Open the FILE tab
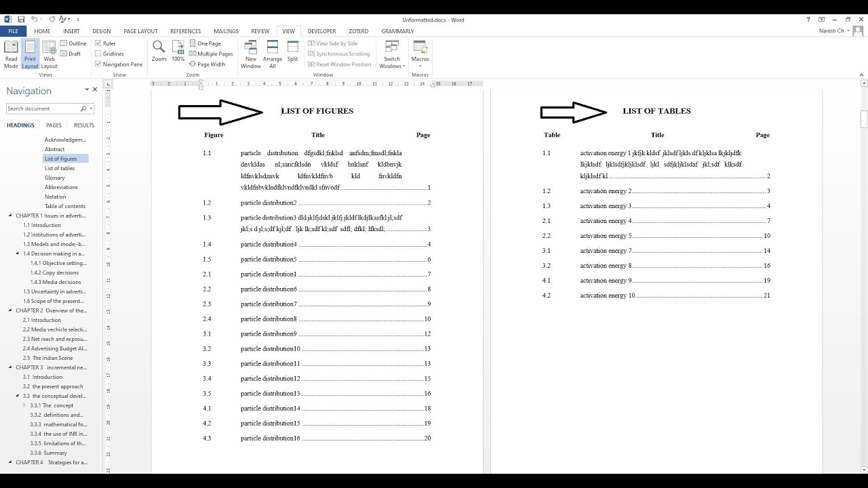The height and width of the screenshot is (488, 868). [13, 31]
